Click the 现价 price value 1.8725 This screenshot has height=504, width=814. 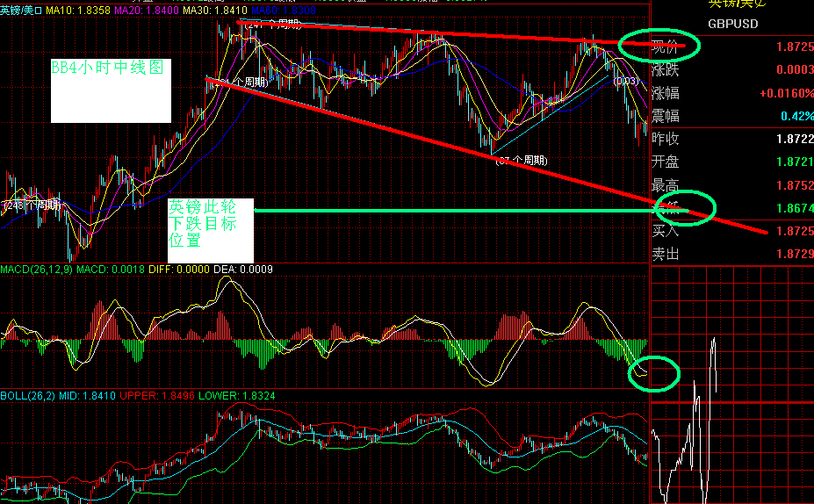795,47
